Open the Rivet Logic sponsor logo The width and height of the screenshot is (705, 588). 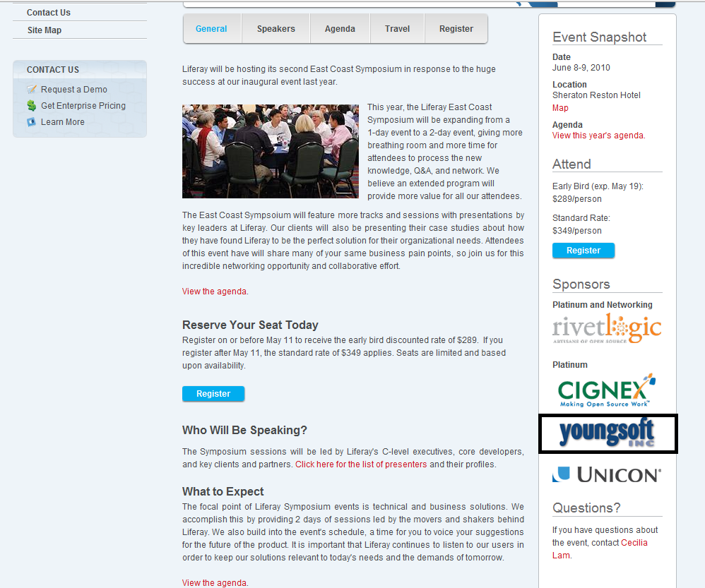(x=607, y=329)
